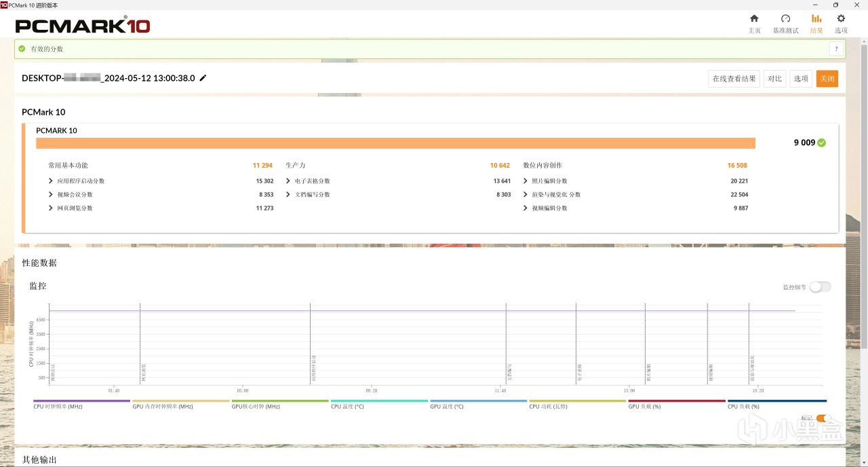
Task: Click the 其他输出 section heading
Action: (x=39, y=460)
